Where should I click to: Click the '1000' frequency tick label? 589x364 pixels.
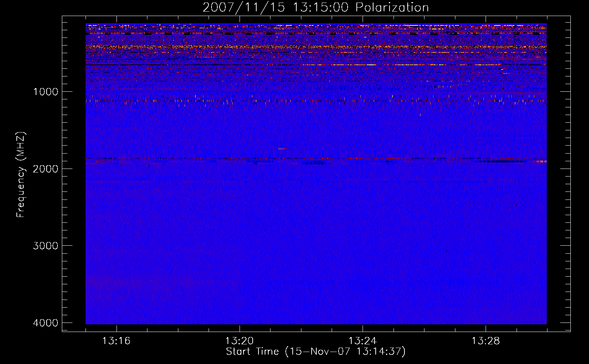tap(46, 91)
